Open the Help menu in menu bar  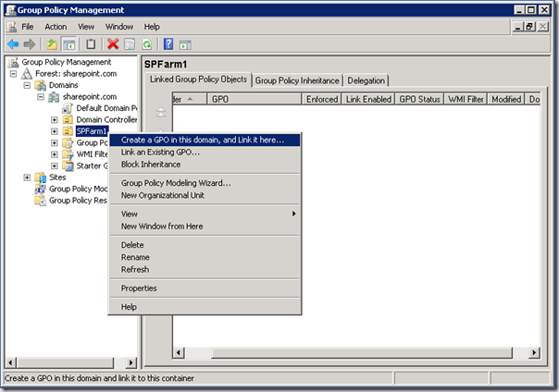[x=152, y=27]
